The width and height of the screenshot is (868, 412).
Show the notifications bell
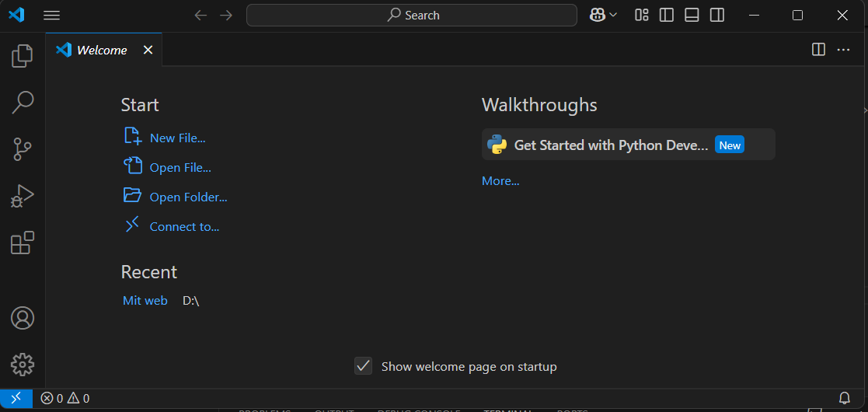pos(845,398)
